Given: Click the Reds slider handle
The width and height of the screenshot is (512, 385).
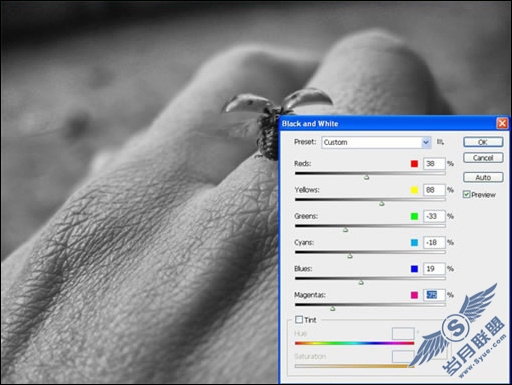Looking at the screenshot, I should pos(367,177).
